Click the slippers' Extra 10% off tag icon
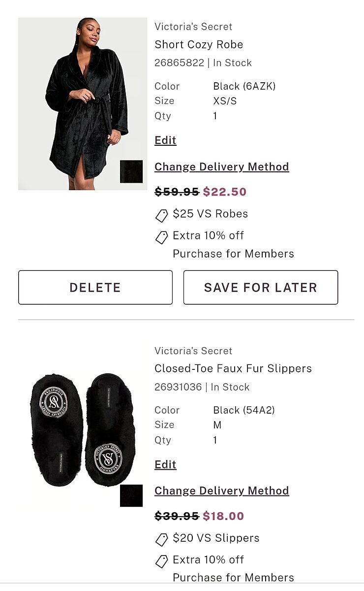The width and height of the screenshot is (364, 591). click(x=161, y=561)
